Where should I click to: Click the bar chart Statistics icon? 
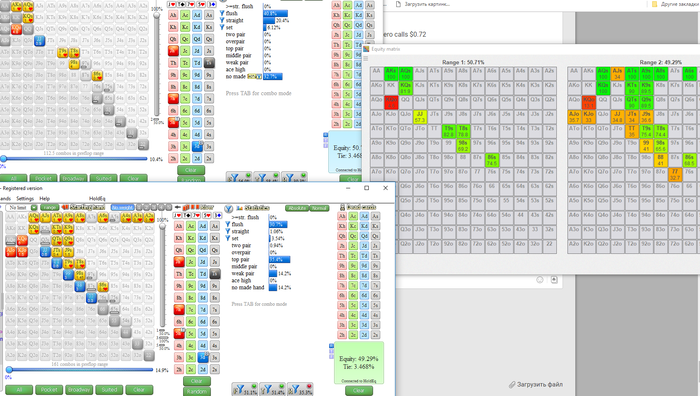(239, 208)
